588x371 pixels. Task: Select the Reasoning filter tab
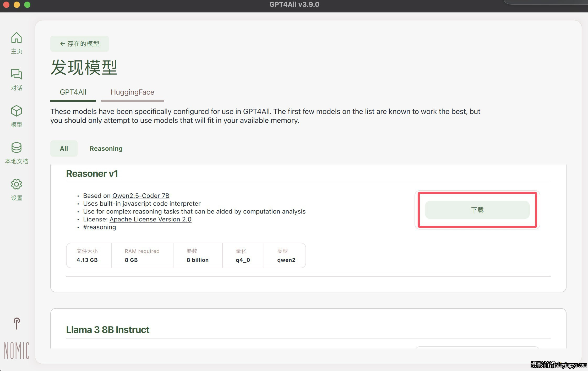[106, 148]
